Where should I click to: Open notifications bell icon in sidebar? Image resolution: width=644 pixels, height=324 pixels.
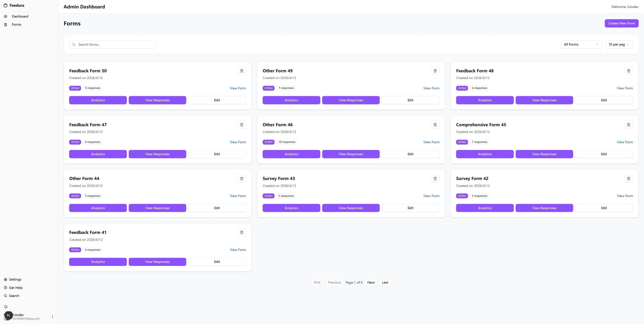[x=6, y=307]
